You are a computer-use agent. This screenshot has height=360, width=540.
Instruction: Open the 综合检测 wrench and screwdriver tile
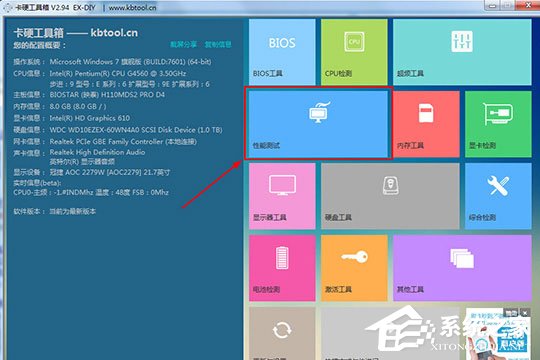498,196
